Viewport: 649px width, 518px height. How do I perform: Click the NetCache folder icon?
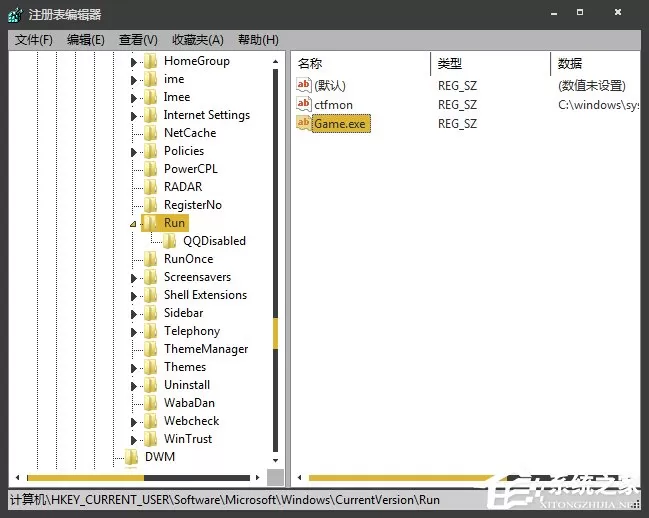coord(151,133)
